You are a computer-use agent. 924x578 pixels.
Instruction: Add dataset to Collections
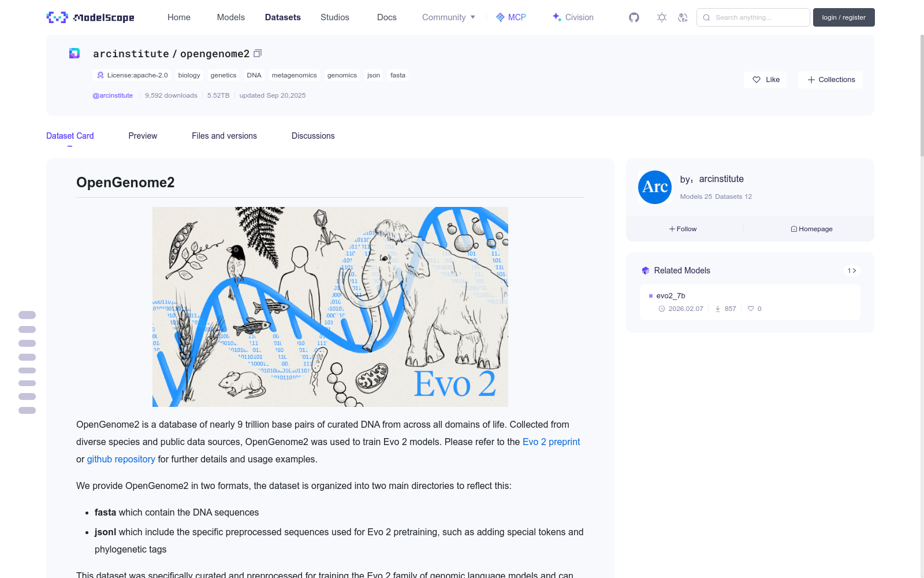[x=830, y=80]
